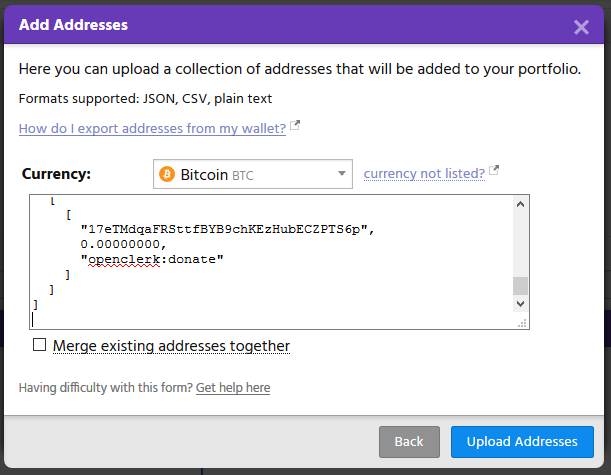Open the 'Get help here' link
Viewport: 611px width, 475px height.
pos(233,387)
